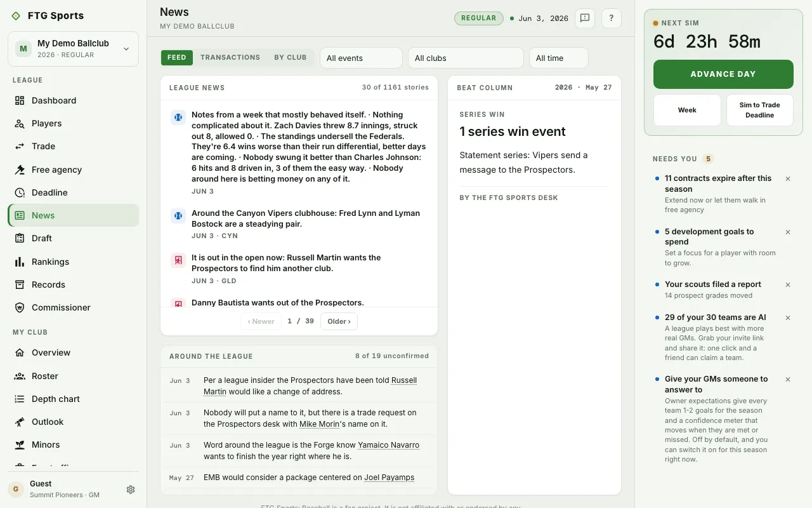The image size is (812, 508).
Task: Expand the My Demo Ballclub league switcher
Action: (x=73, y=49)
